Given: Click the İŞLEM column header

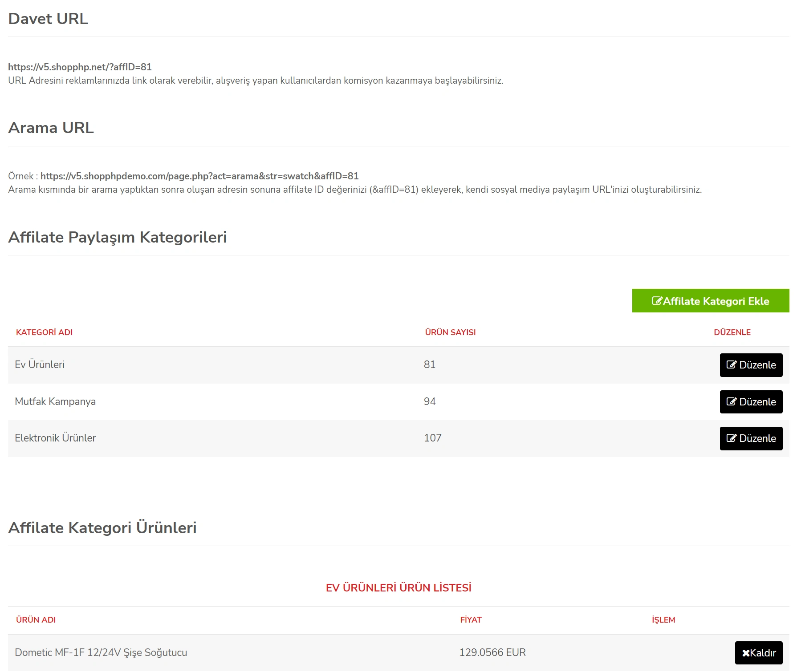Looking at the screenshot, I should click(x=663, y=619).
